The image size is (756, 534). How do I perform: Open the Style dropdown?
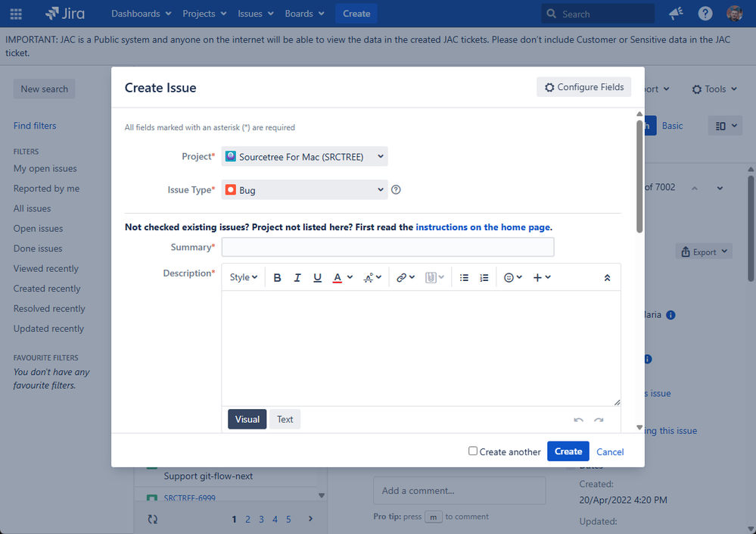(244, 277)
